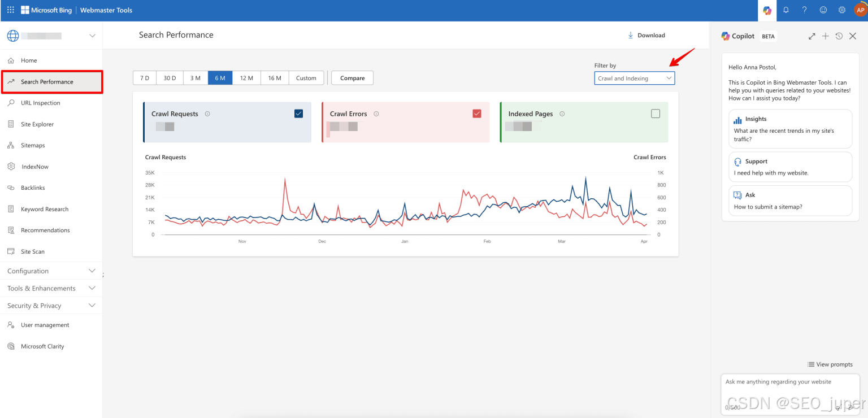Viewport: 868px width, 418px height.
Task: Click the Download arrow icon
Action: [631, 35]
